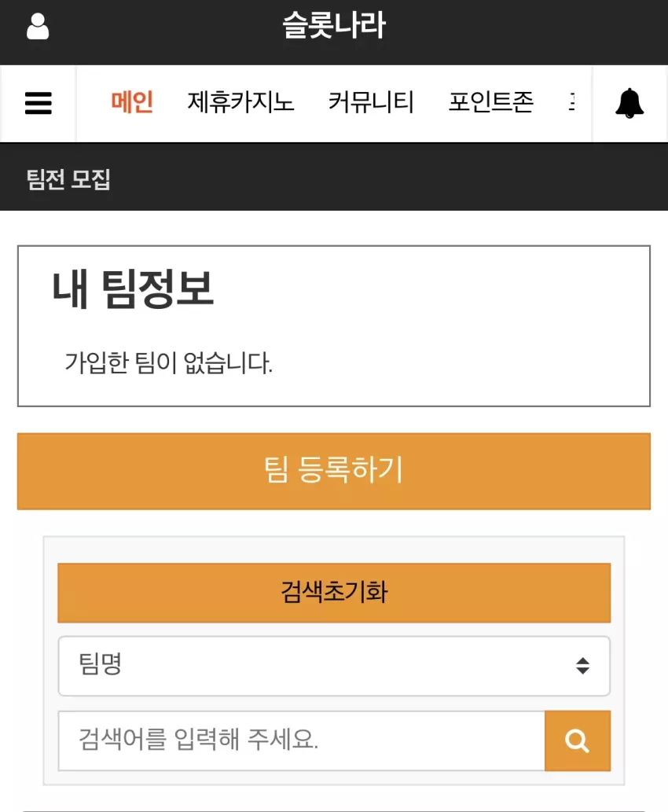Viewport: 668px width, 812px height.
Task: Click the magnifier search button
Action: (578, 740)
